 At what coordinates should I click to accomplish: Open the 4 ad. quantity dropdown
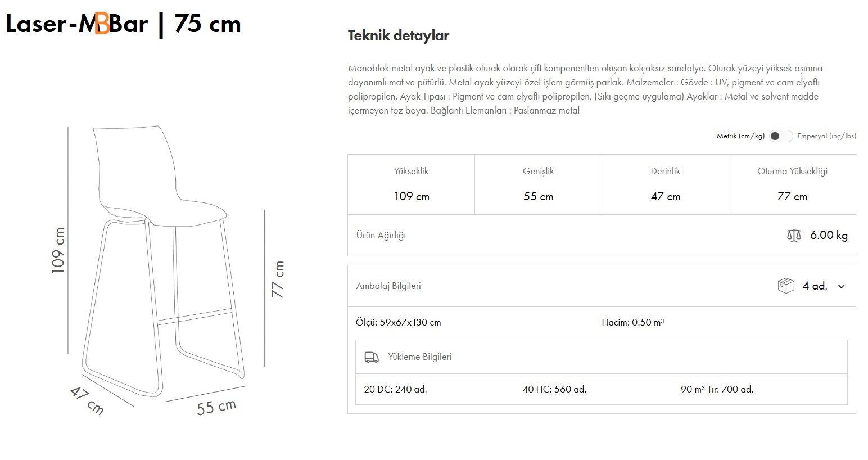(815, 286)
